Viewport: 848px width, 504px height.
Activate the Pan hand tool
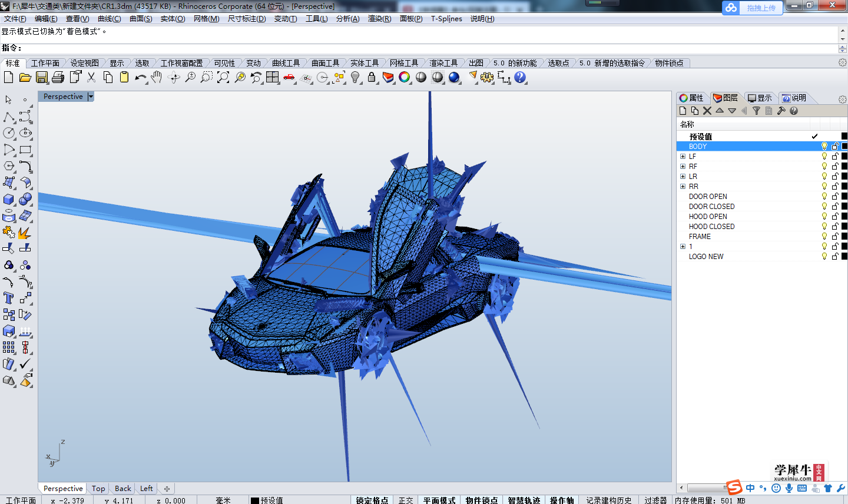pos(157,77)
